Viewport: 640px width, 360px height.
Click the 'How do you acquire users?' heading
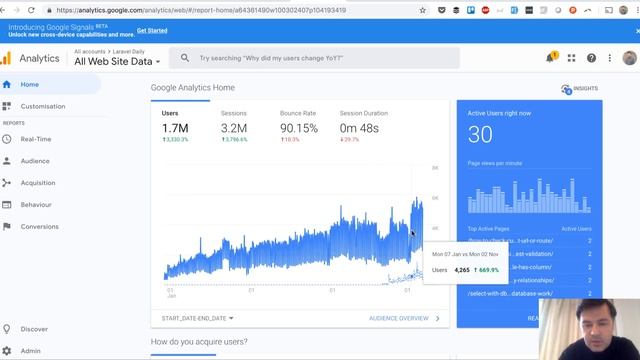tap(199, 342)
